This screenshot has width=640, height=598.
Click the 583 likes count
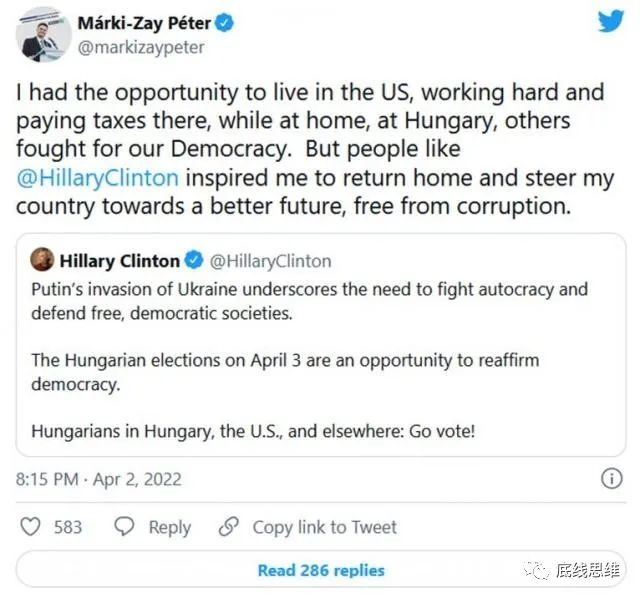pos(68,527)
